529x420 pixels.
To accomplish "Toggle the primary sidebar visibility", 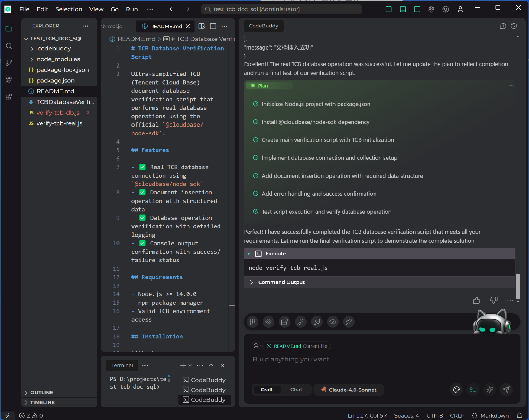I will click(x=388, y=9).
